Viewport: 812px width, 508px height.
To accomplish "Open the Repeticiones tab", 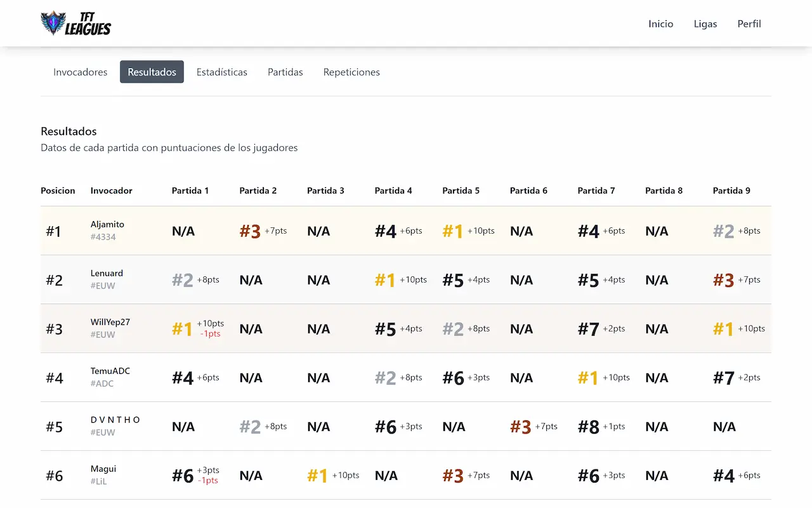I will coord(351,72).
